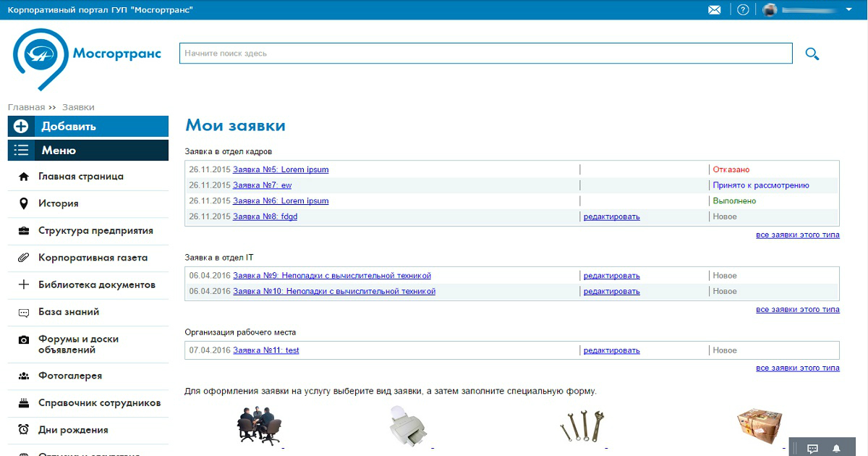Show all requests under Заявка в отдел IT
The image size is (868, 456).
(797, 309)
